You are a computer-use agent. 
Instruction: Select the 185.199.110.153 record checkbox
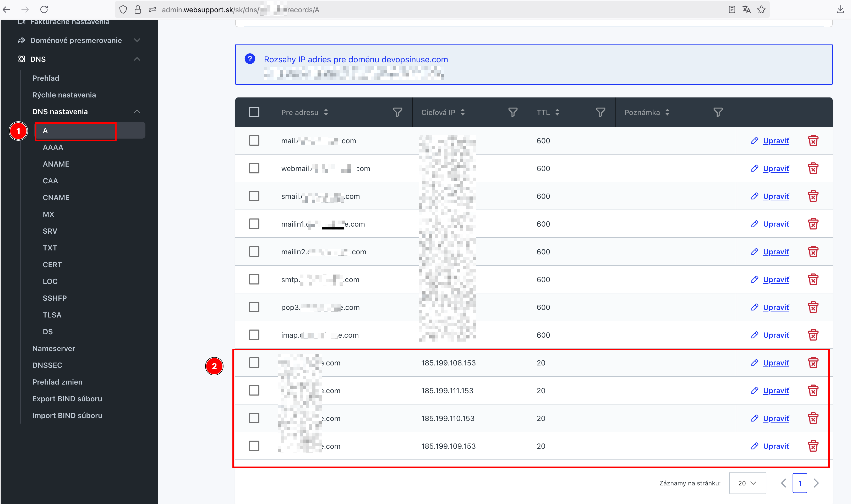tap(254, 418)
